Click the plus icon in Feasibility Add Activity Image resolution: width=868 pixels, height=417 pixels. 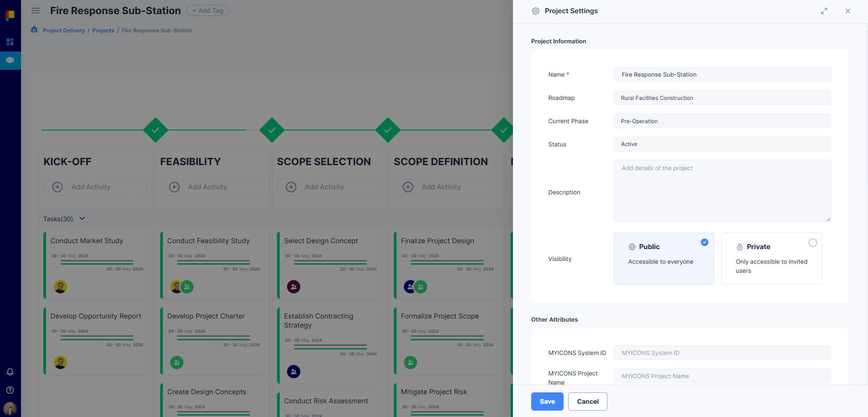tap(174, 187)
